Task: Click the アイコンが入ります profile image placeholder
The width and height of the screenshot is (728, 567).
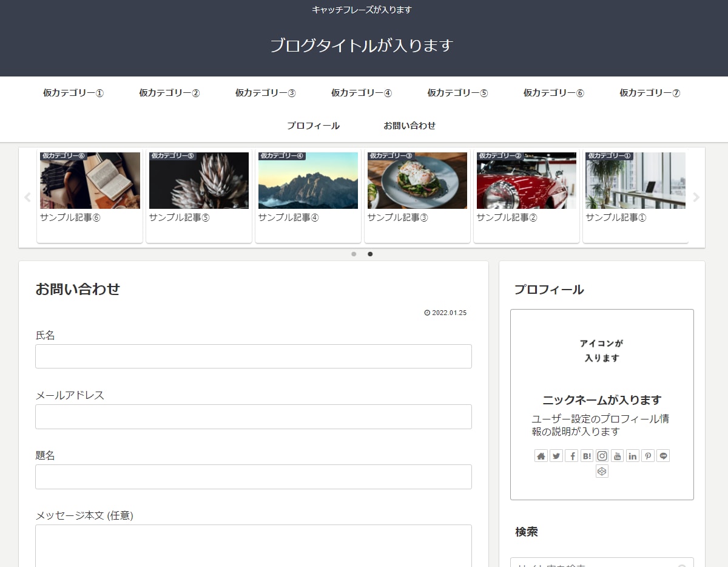Action: tap(602, 351)
